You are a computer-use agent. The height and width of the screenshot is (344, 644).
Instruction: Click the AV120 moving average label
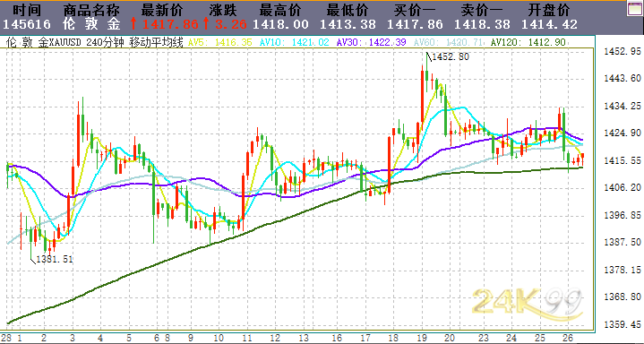pyautogui.click(x=528, y=42)
